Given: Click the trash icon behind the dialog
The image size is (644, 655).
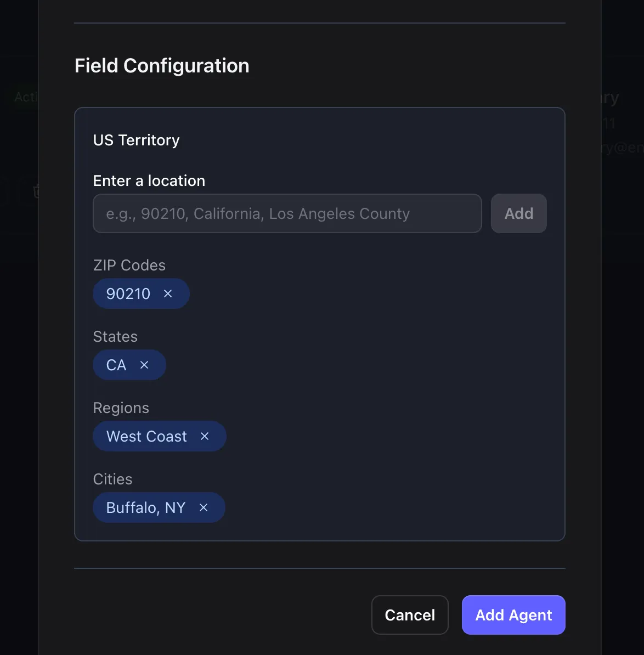Looking at the screenshot, I should click(x=36, y=191).
